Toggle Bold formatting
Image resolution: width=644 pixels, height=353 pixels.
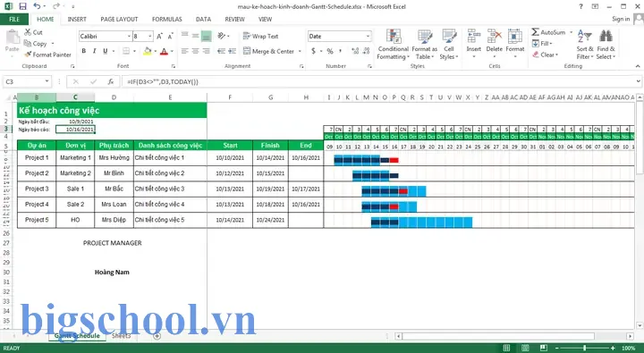tap(84, 51)
